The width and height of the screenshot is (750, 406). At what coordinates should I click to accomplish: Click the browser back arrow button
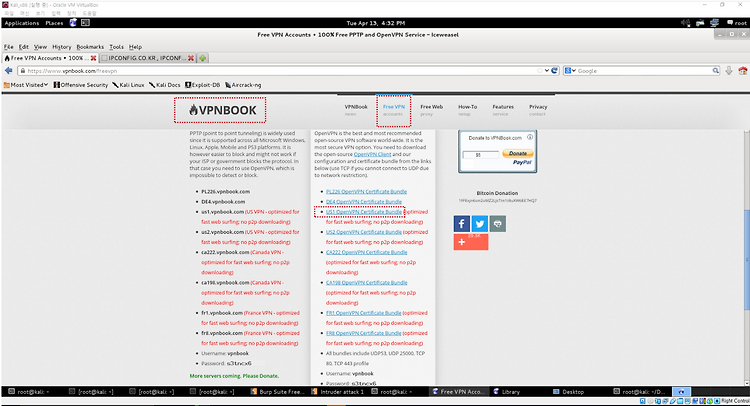[x=9, y=71]
